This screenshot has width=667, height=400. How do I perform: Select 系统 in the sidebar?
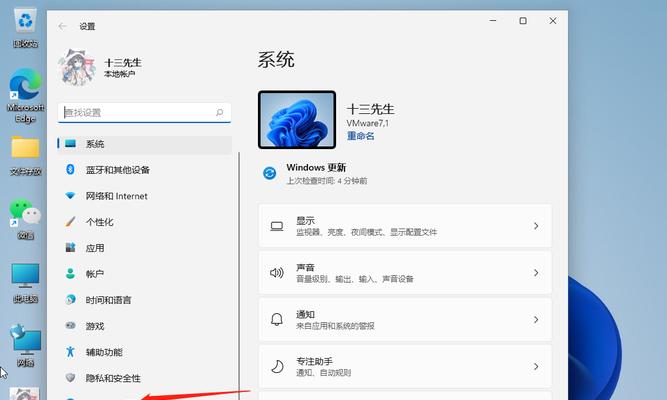(145, 144)
